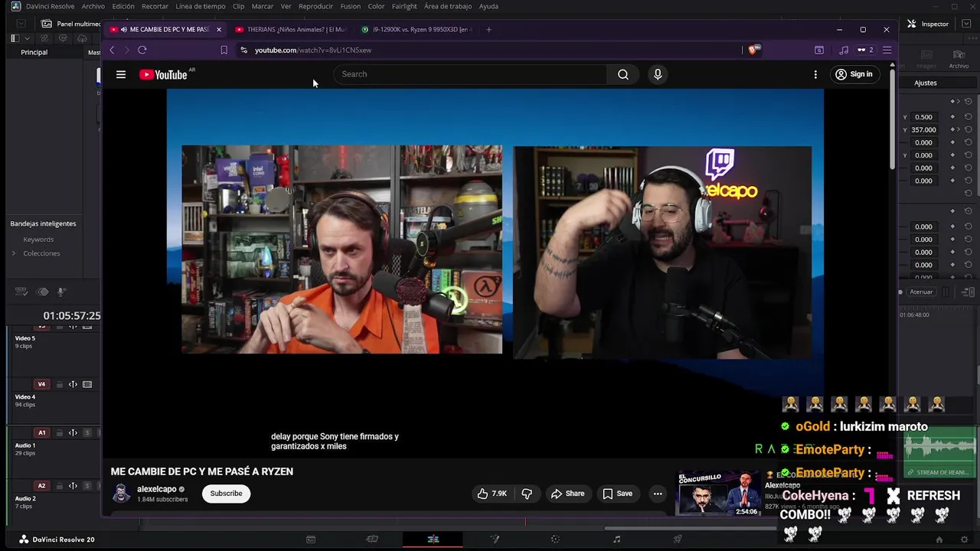
Task: Click the Y 0.500 value field
Action: pyautogui.click(x=924, y=117)
